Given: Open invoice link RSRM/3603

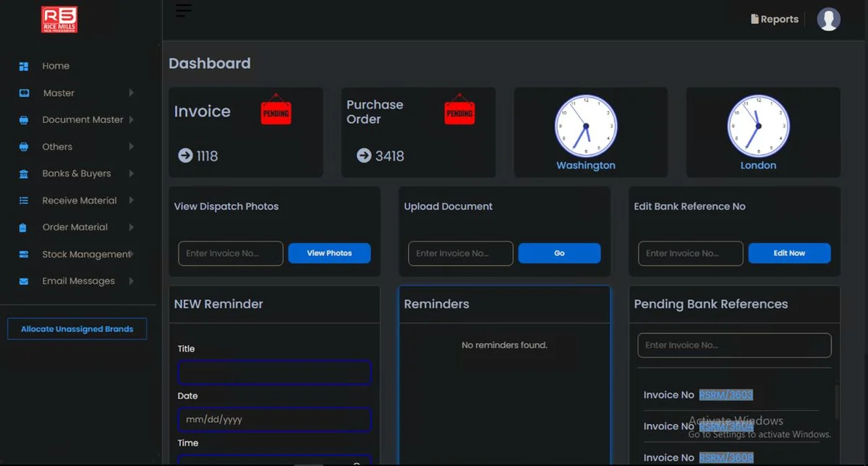Looking at the screenshot, I should tap(726, 395).
